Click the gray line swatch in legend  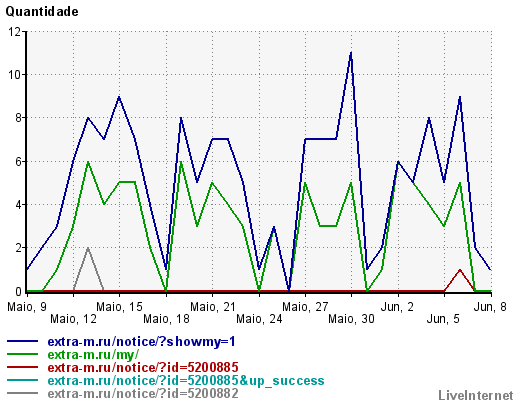pos(22,393)
